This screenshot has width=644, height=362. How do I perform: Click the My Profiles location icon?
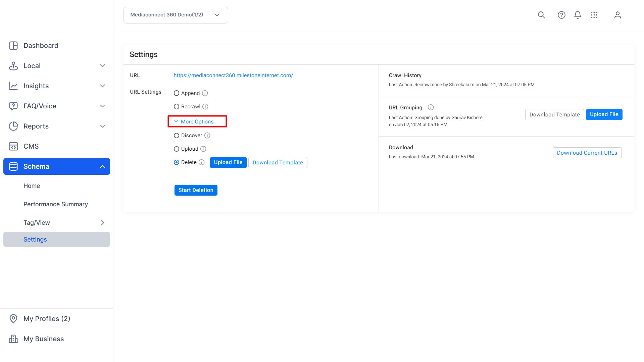[x=13, y=319]
